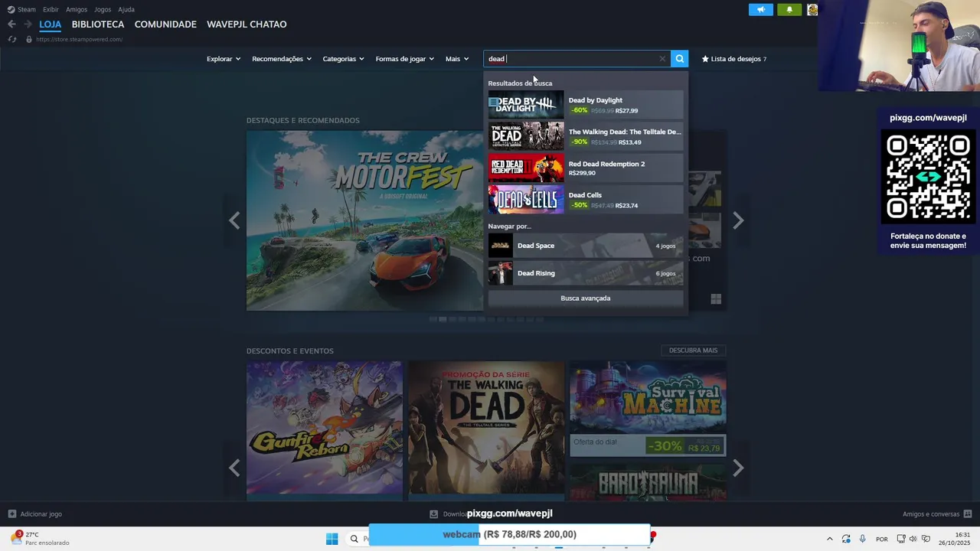Click the search magnifier button
The width and height of the screenshot is (980, 551).
coord(679,59)
